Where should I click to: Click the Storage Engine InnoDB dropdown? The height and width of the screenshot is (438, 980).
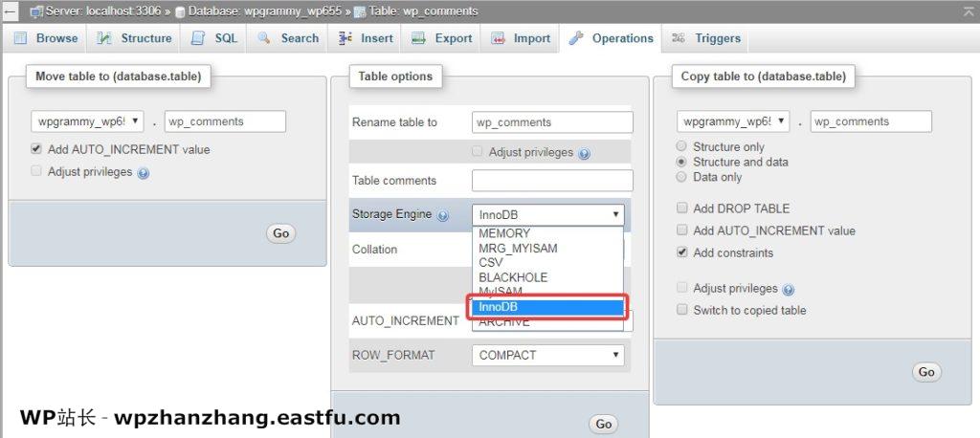click(x=548, y=215)
